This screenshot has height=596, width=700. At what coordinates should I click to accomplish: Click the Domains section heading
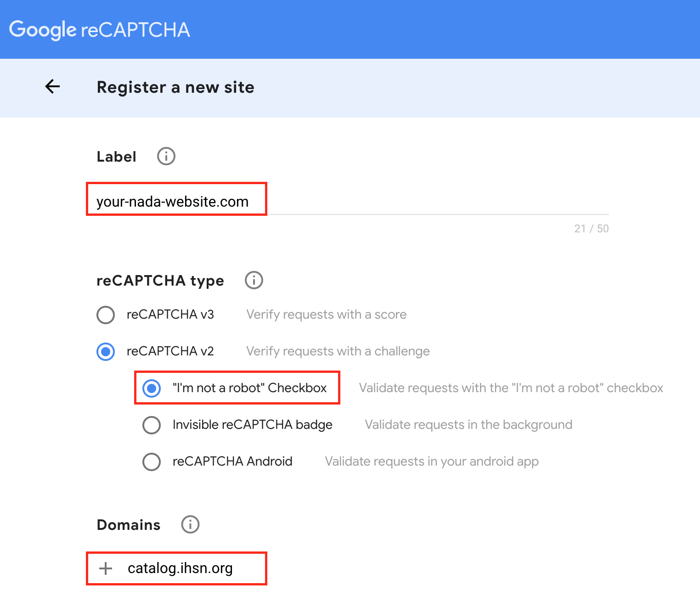[129, 525]
